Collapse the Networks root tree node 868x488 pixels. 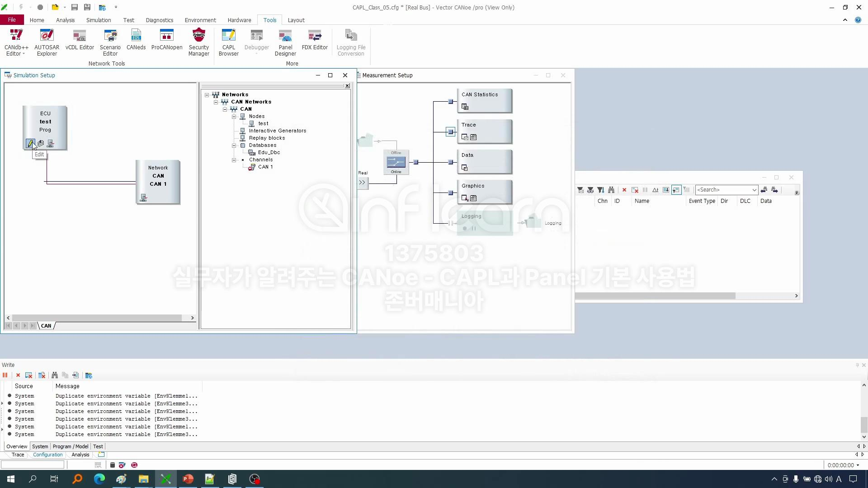(x=207, y=95)
